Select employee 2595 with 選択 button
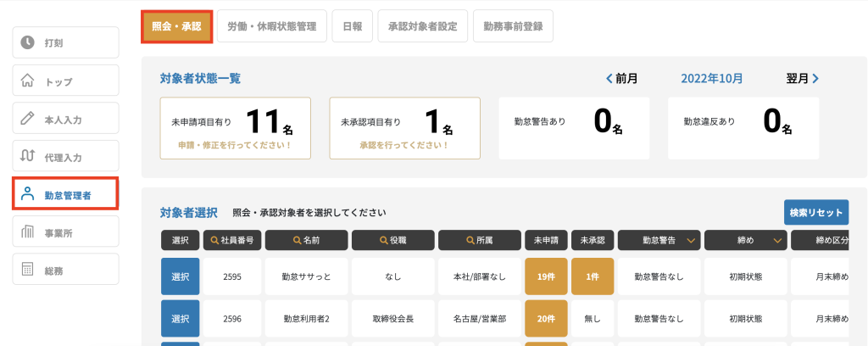This screenshot has width=868, height=346. click(x=181, y=276)
